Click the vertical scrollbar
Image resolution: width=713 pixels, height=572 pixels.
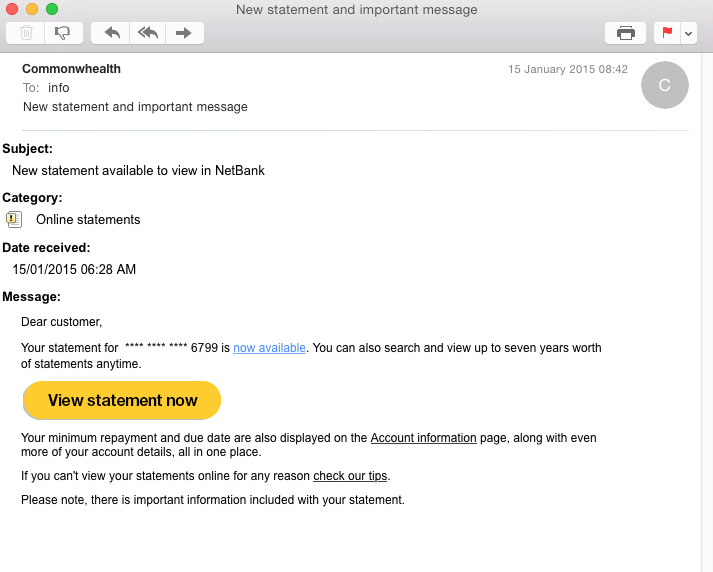[708, 312]
